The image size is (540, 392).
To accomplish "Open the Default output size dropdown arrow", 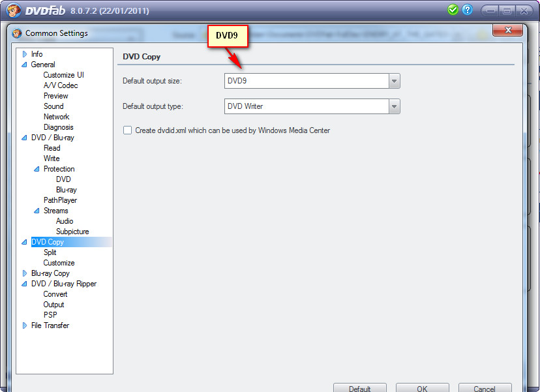I will [x=395, y=81].
